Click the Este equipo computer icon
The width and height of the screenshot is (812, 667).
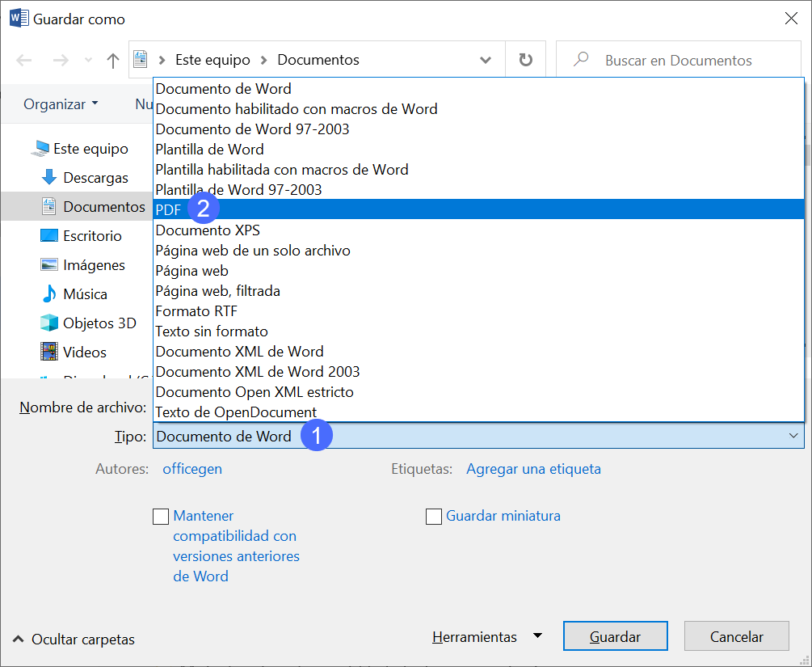coord(40,149)
